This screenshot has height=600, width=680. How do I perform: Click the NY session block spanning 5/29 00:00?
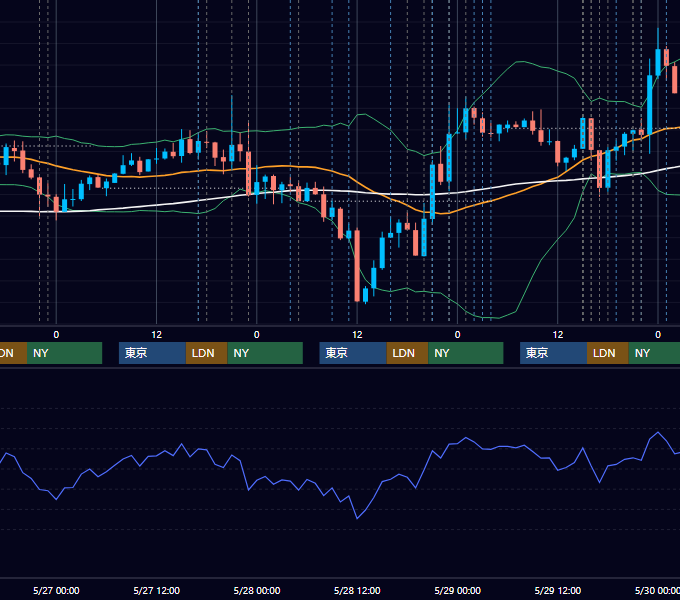(466, 353)
